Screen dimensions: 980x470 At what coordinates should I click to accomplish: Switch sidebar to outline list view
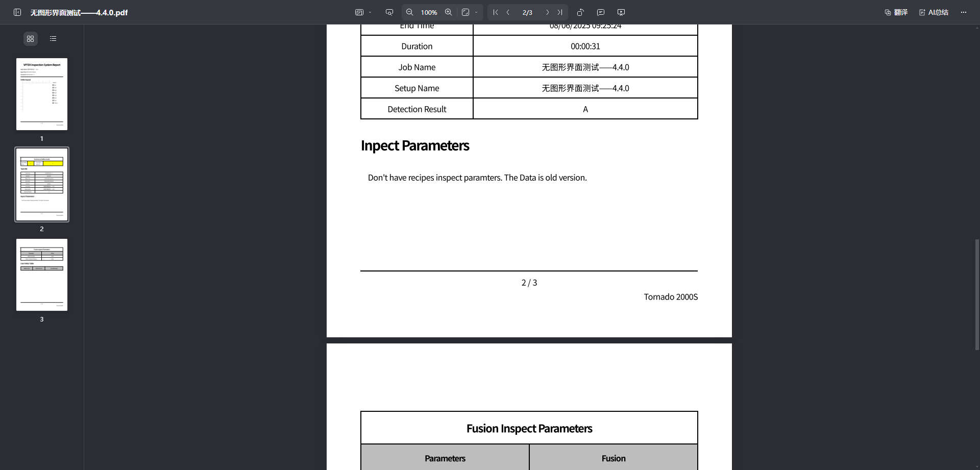pyautogui.click(x=53, y=39)
